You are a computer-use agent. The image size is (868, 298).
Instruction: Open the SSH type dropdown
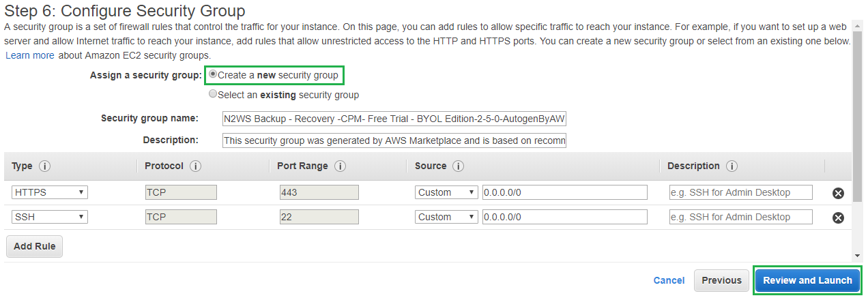[49, 217]
